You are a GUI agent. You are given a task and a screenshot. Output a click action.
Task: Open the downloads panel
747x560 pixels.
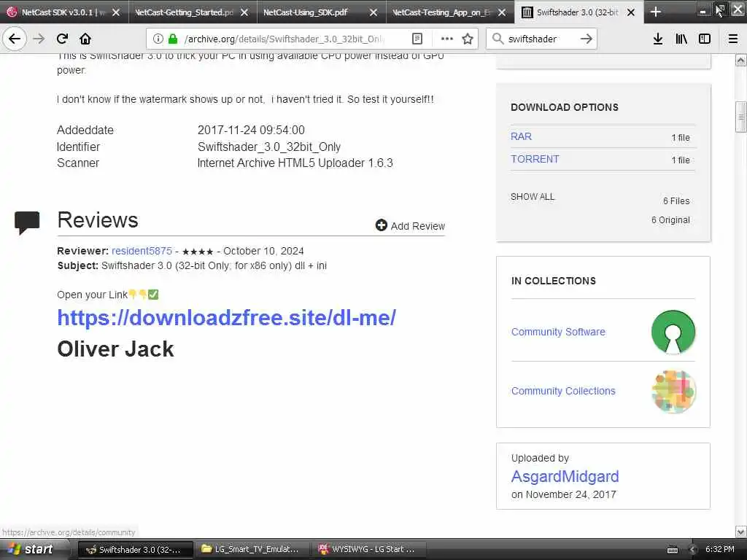coord(658,39)
